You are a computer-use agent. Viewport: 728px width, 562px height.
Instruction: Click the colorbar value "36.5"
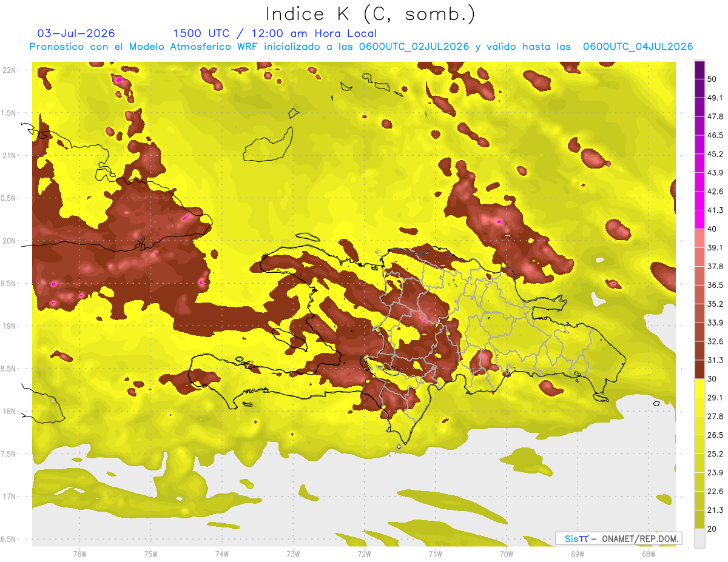[x=715, y=285]
